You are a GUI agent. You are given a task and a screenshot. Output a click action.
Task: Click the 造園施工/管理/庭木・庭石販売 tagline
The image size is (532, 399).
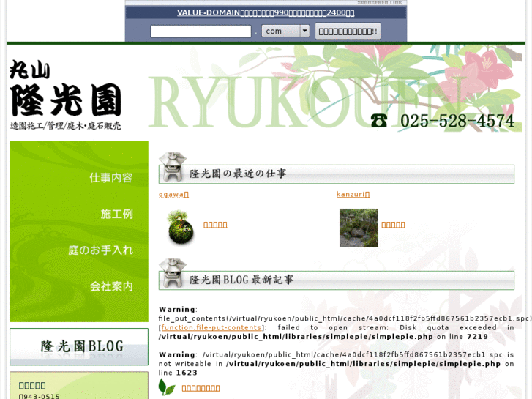(x=65, y=126)
